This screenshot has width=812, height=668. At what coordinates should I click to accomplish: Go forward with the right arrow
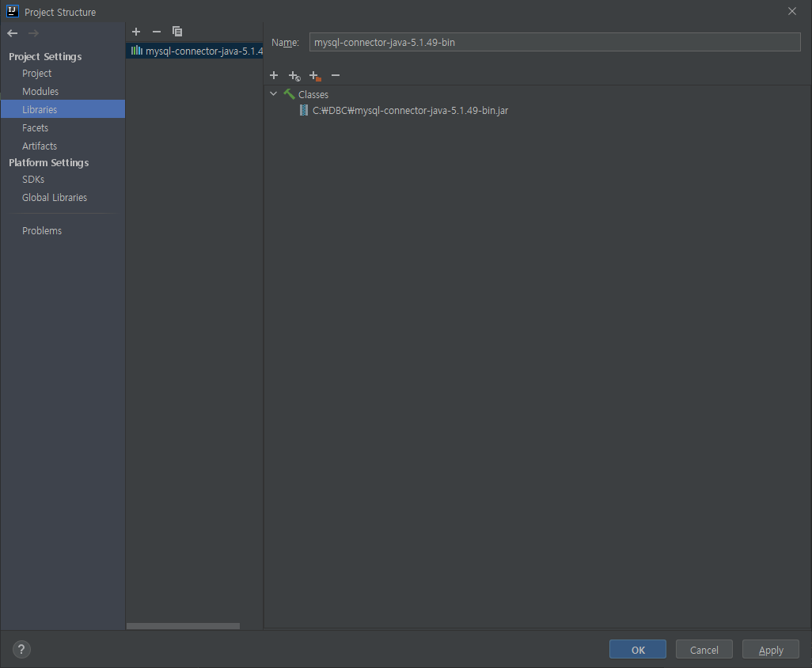click(x=34, y=33)
